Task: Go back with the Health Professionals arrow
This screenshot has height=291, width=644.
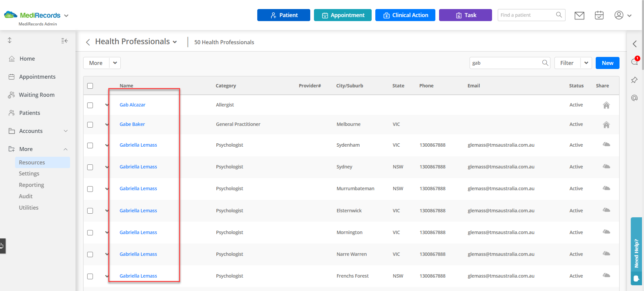Action: tap(88, 42)
